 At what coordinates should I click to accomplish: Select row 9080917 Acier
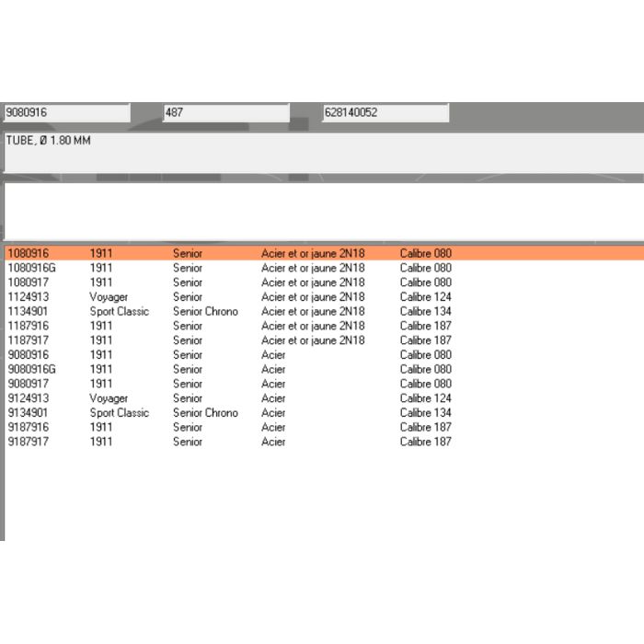coord(324,384)
